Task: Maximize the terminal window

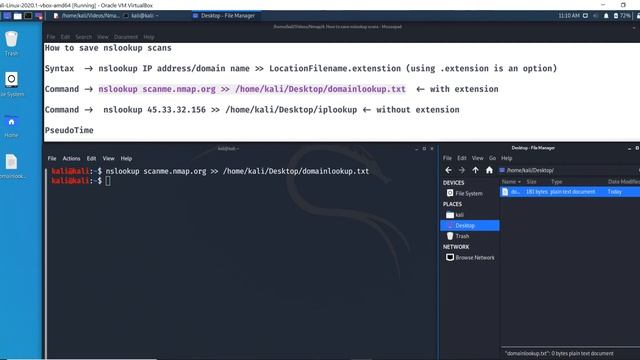Action: tap(424, 149)
